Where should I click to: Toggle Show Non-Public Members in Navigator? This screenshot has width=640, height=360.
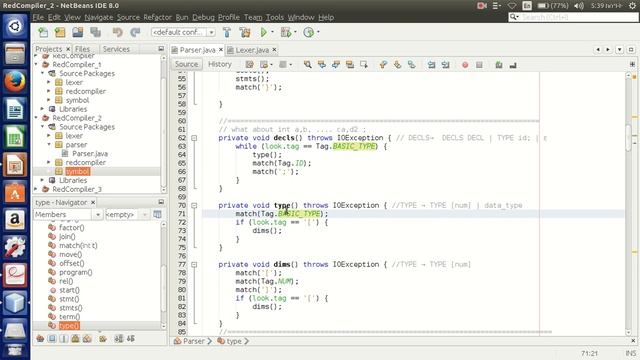pos(76,338)
